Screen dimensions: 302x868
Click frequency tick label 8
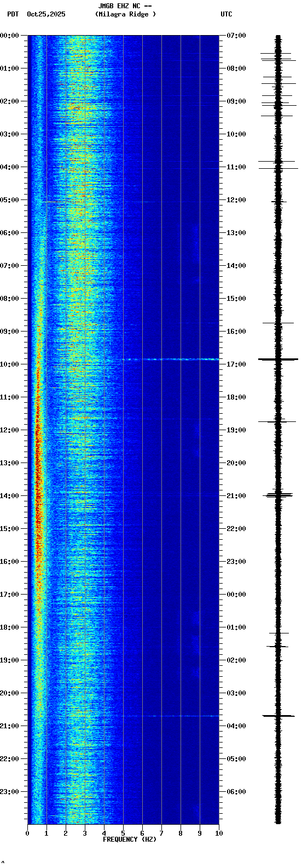point(181,833)
